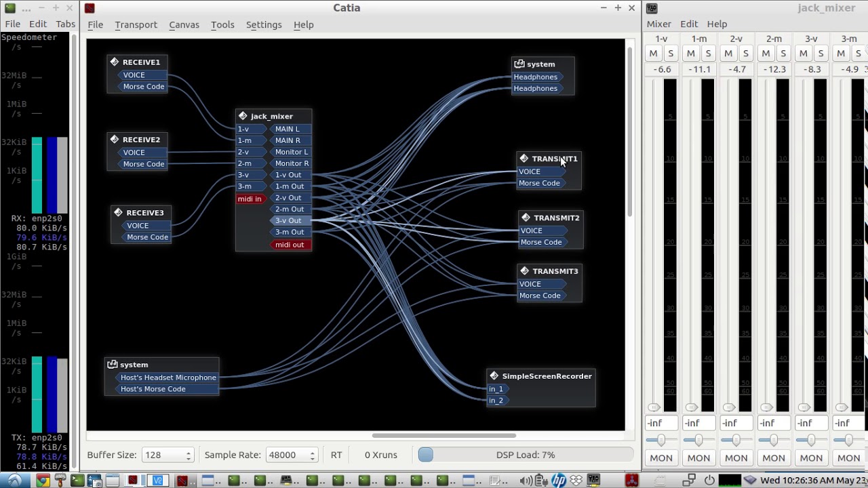Solo channel 2-v in jack_mixer

pos(746,54)
